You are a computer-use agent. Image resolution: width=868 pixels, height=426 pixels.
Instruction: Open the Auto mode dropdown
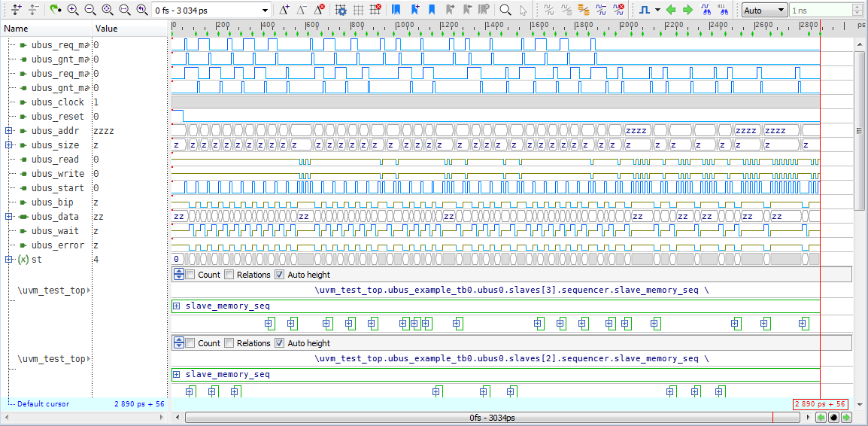(765, 10)
